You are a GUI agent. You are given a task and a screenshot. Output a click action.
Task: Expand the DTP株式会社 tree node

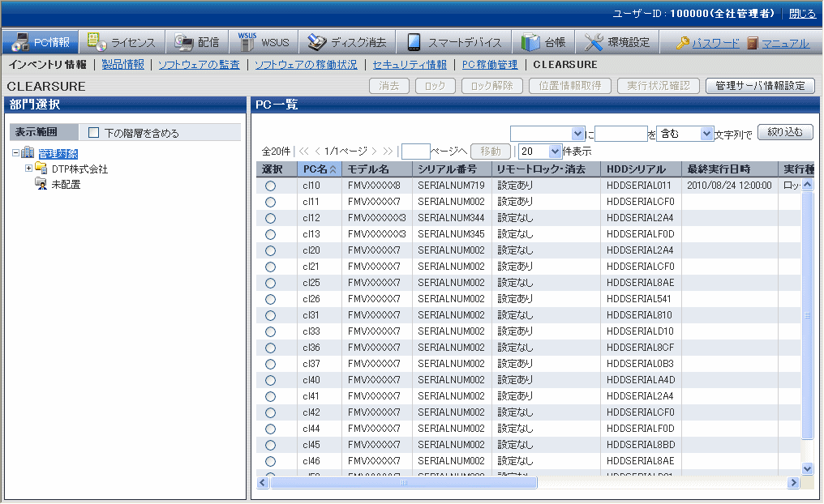29,169
